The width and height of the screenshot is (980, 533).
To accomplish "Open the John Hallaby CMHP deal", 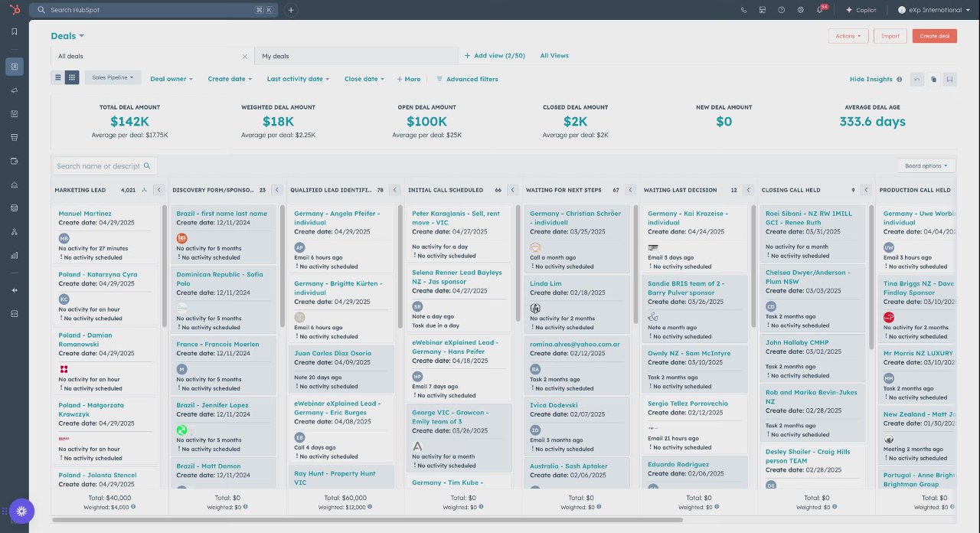I will point(797,342).
